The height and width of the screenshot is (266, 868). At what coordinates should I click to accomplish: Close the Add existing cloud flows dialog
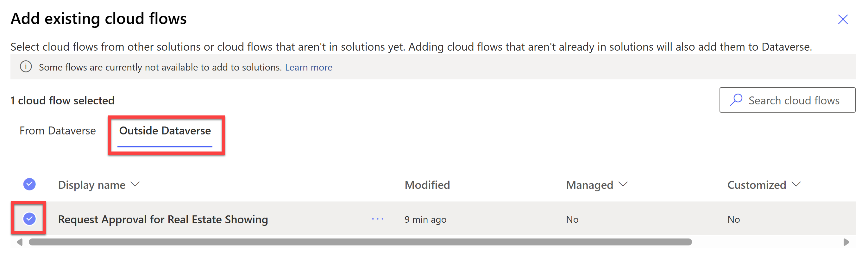(x=842, y=20)
